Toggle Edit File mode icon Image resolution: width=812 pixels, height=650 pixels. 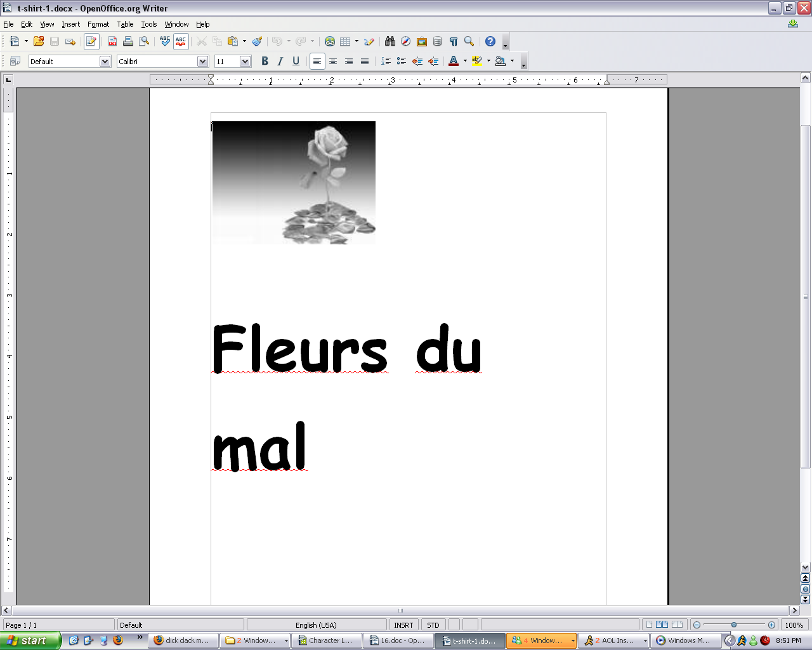pos(91,41)
